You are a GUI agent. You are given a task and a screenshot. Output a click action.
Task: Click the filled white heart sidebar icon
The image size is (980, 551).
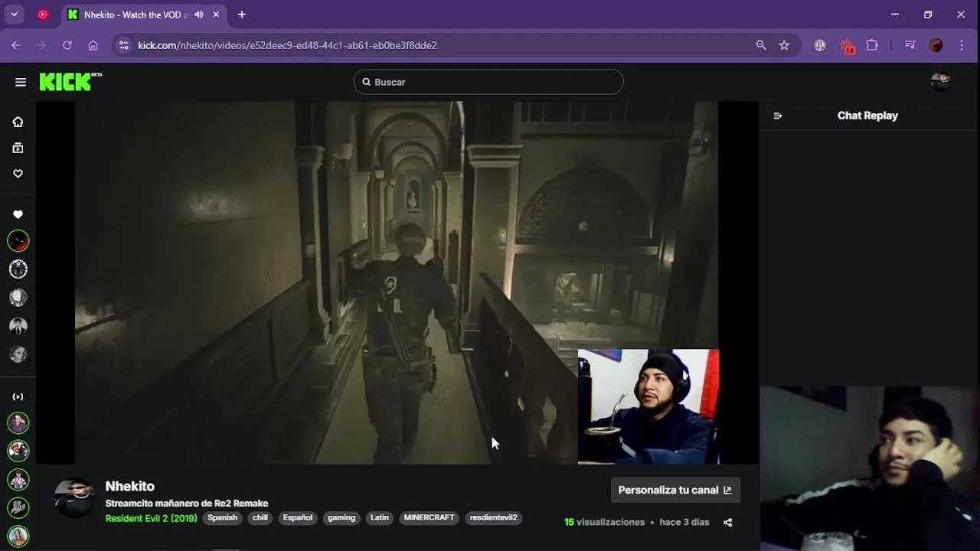tap(18, 215)
